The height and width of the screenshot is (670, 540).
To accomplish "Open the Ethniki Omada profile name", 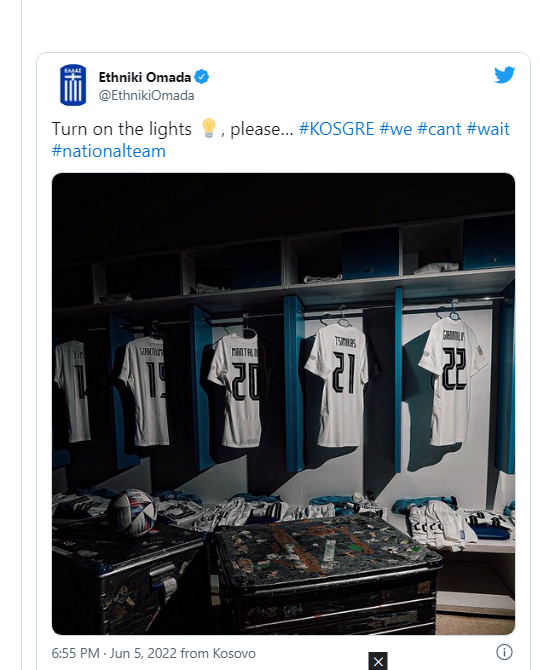I will click(x=145, y=77).
